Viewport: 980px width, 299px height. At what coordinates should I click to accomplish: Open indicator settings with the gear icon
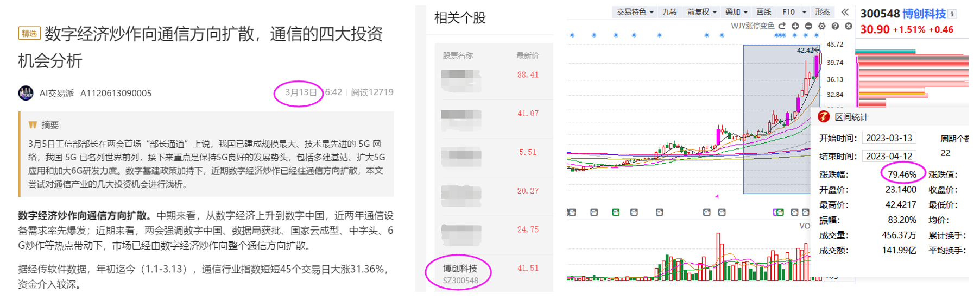pyautogui.click(x=821, y=26)
